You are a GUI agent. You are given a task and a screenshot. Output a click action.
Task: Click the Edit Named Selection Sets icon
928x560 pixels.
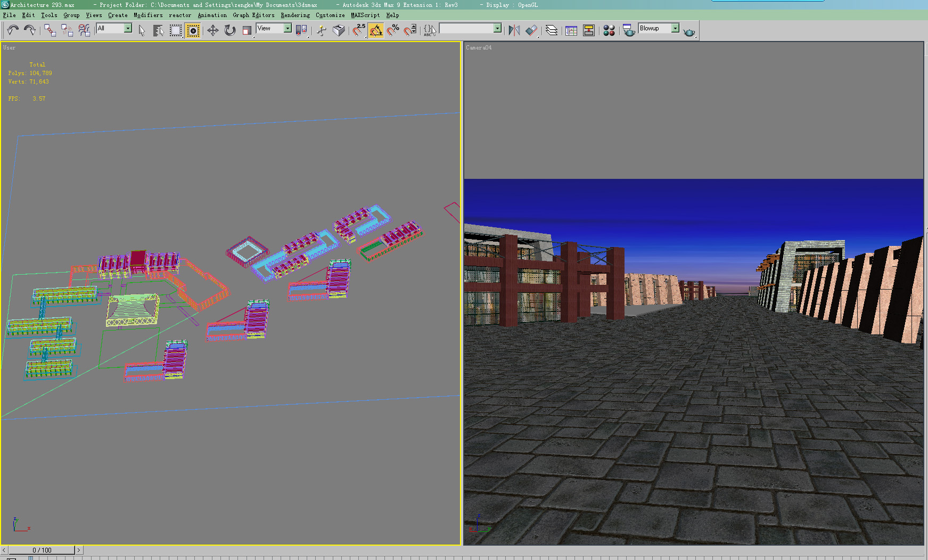click(x=430, y=30)
